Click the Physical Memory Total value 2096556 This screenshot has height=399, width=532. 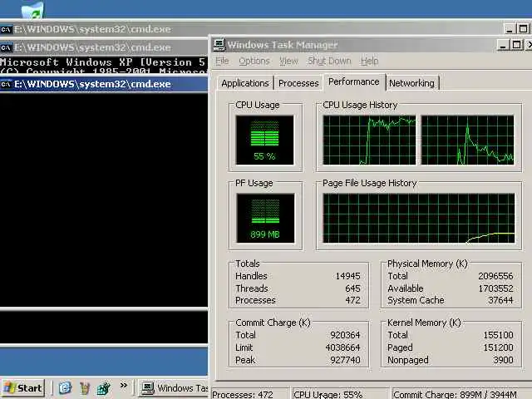coord(495,276)
